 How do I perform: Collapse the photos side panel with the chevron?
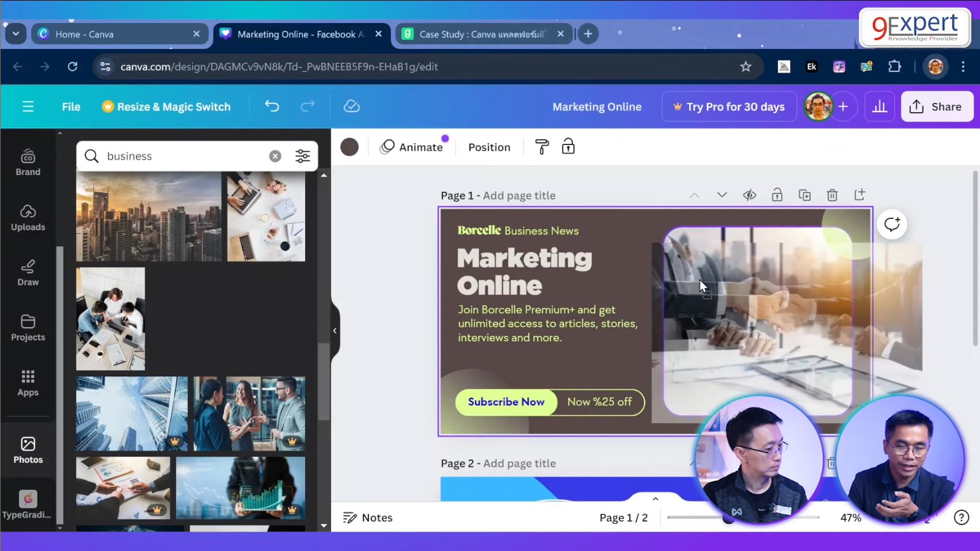(x=335, y=330)
